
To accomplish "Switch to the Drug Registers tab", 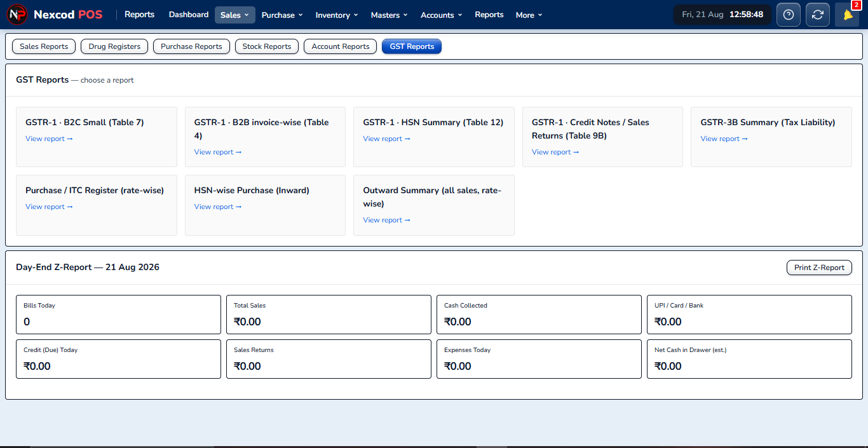I will (x=114, y=46).
